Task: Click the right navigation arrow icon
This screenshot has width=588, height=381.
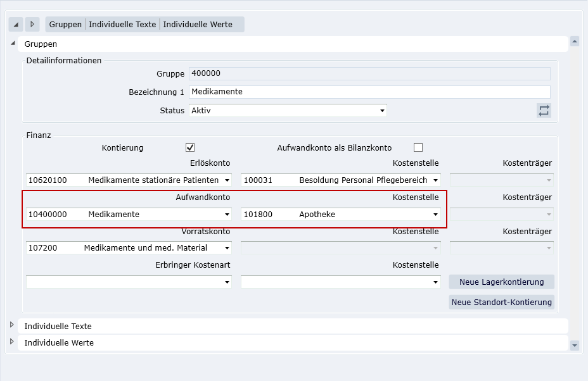Action: pos(32,25)
